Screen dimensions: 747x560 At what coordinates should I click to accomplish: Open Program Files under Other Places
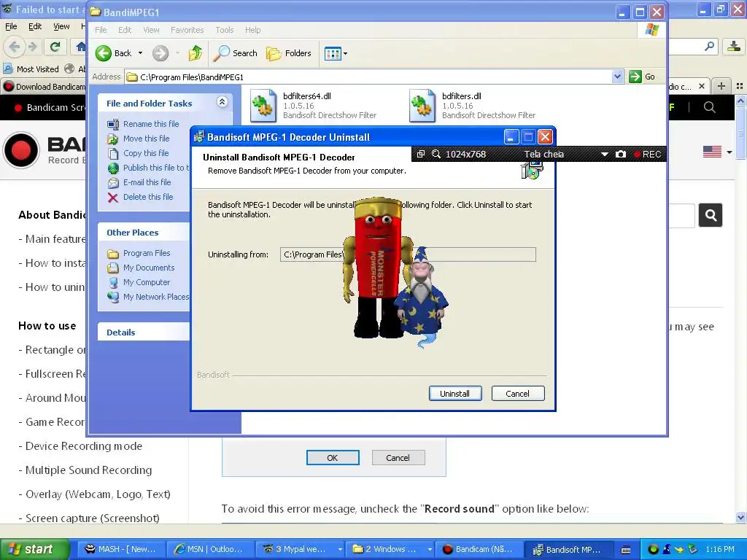146,253
